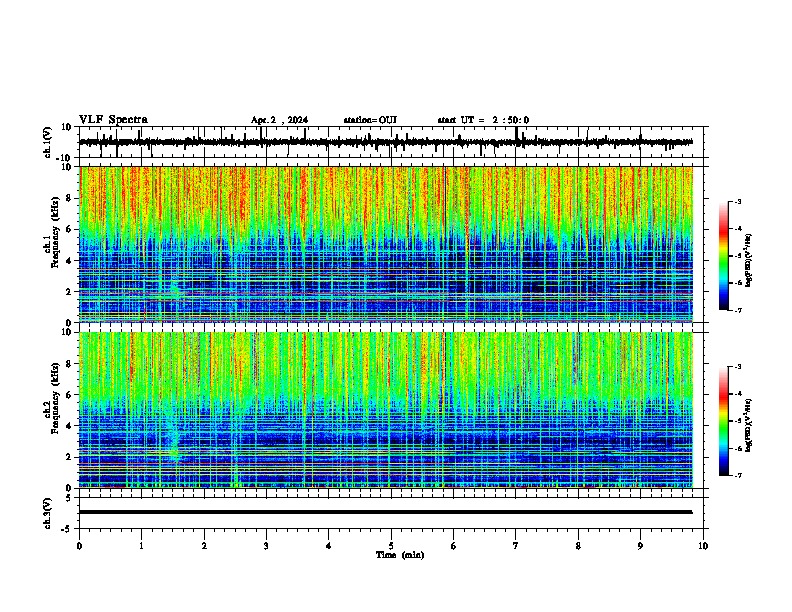Click the "10" tick on the time axis
This screenshot has width=792, height=612.
coord(703,546)
